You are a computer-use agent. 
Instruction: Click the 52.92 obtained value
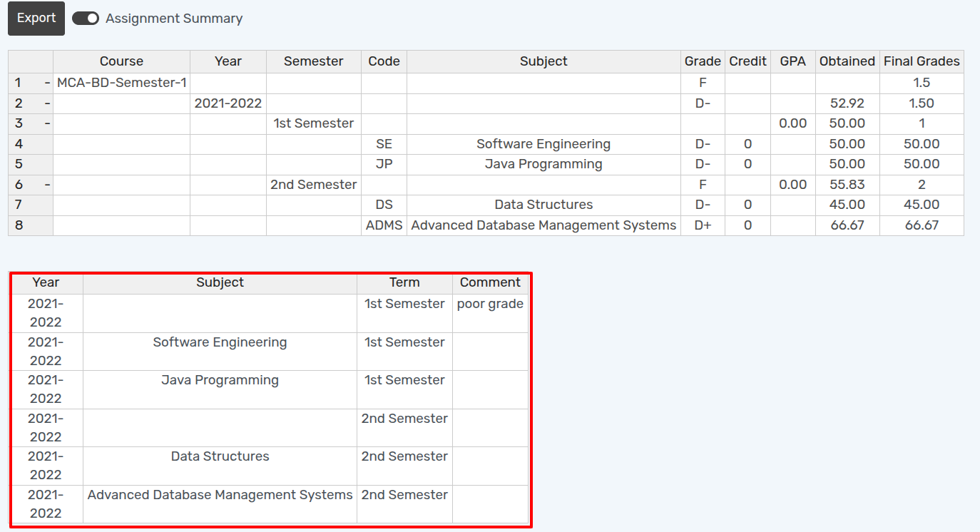pyautogui.click(x=847, y=103)
